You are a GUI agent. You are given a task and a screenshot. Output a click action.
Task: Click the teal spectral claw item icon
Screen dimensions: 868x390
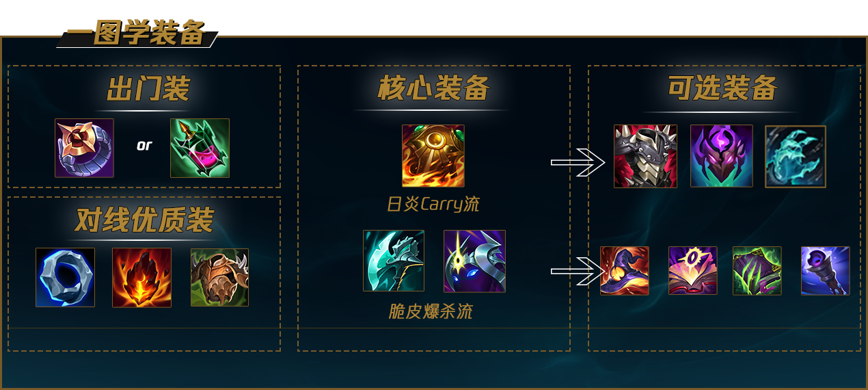point(796,156)
